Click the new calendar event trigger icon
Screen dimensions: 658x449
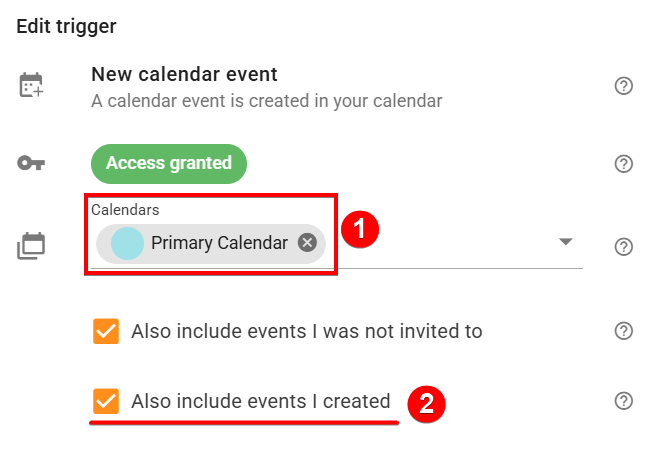click(x=32, y=86)
